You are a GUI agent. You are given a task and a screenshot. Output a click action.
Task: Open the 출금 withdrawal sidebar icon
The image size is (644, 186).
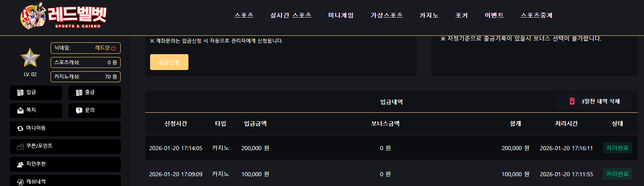pyautogui.click(x=79, y=93)
